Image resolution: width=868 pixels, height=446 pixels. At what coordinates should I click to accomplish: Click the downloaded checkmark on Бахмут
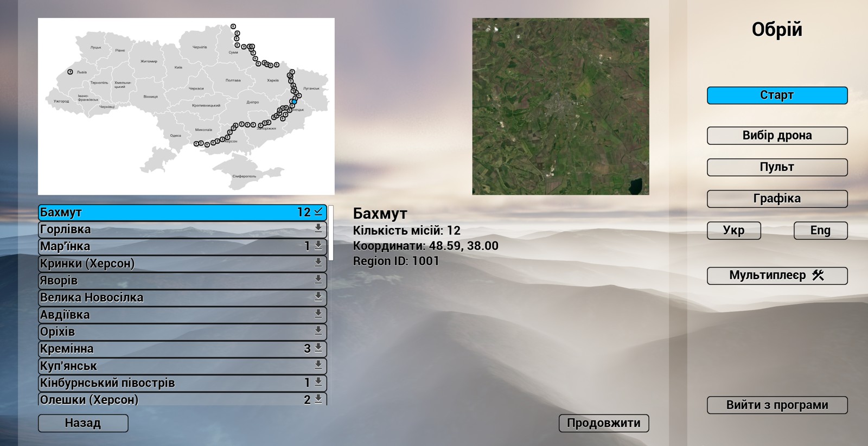pyautogui.click(x=318, y=212)
